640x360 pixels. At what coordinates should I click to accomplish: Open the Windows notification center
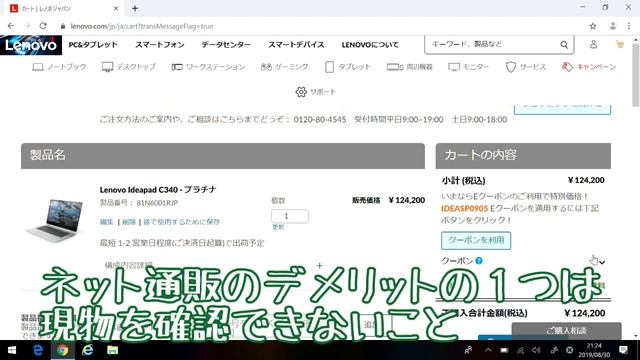[x=623, y=350]
